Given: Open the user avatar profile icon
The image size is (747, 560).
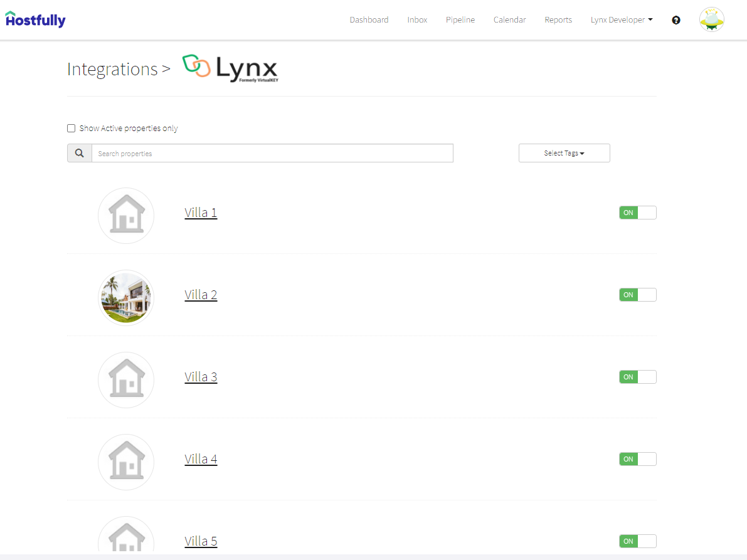Looking at the screenshot, I should coord(712,19).
